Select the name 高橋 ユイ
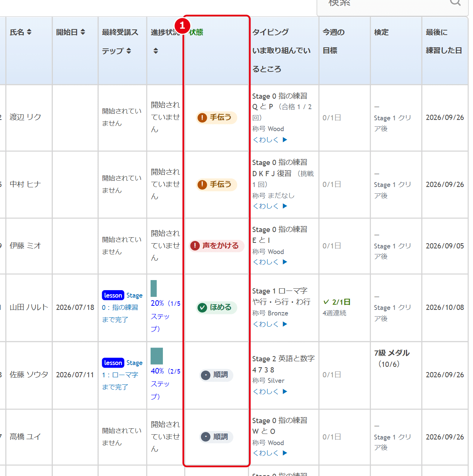This screenshot has width=473, height=476. pos(25,437)
